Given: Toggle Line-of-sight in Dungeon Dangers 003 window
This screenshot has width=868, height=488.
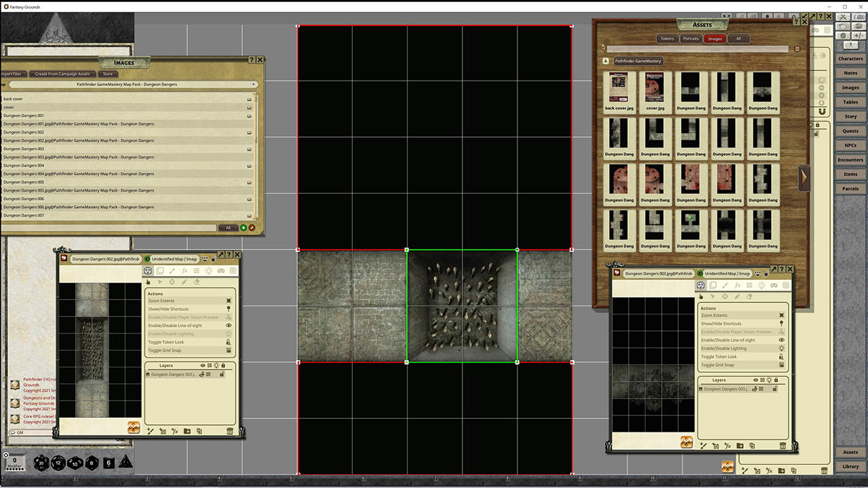Looking at the screenshot, I should click(x=743, y=340).
